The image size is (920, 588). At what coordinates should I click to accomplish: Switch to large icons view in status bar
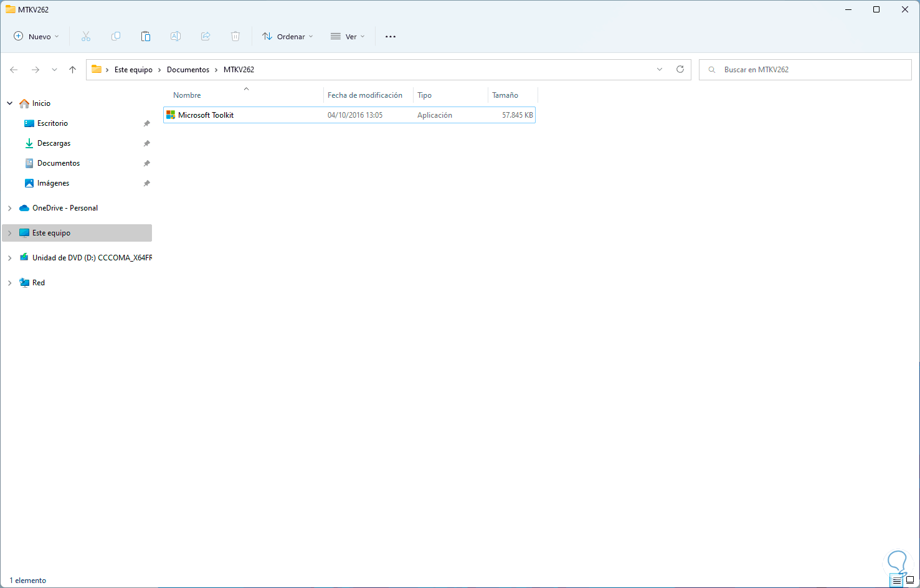tap(910, 581)
